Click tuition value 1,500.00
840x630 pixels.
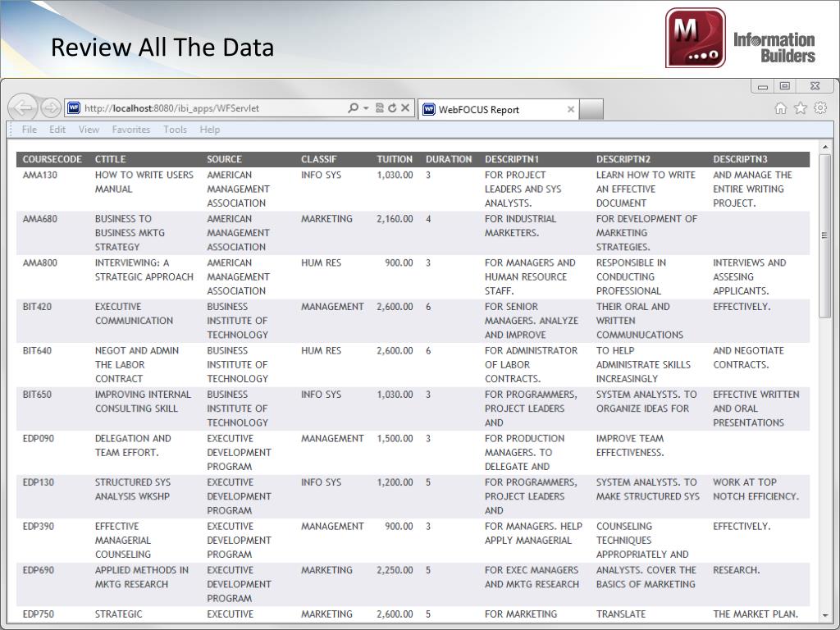(x=395, y=439)
